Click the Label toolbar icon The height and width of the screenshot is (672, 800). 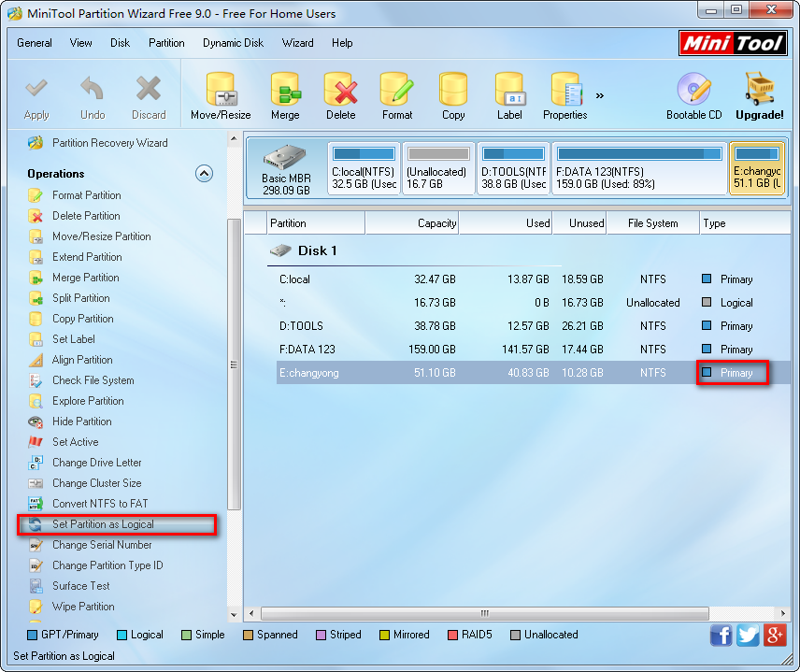pyautogui.click(x=509, y=95)
